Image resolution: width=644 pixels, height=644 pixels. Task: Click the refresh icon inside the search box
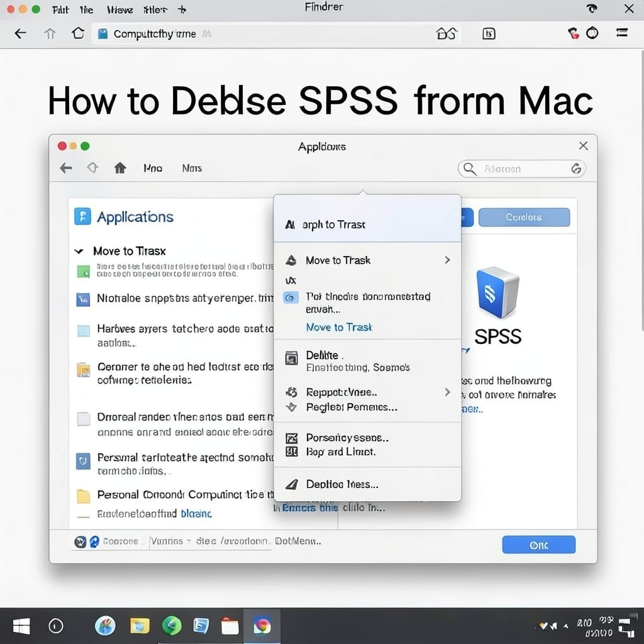click(576, 169)
